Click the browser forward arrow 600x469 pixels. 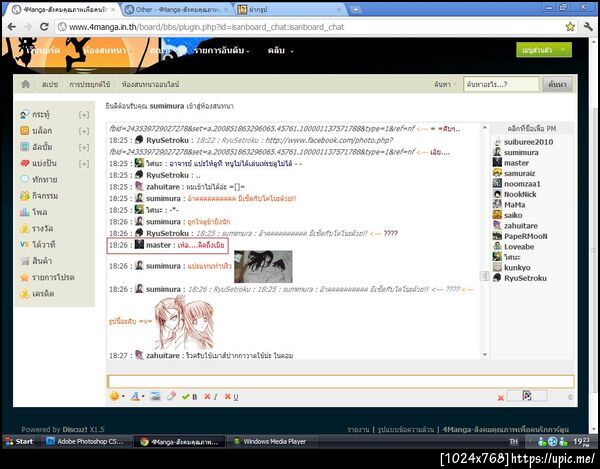(x=28, y=27)
